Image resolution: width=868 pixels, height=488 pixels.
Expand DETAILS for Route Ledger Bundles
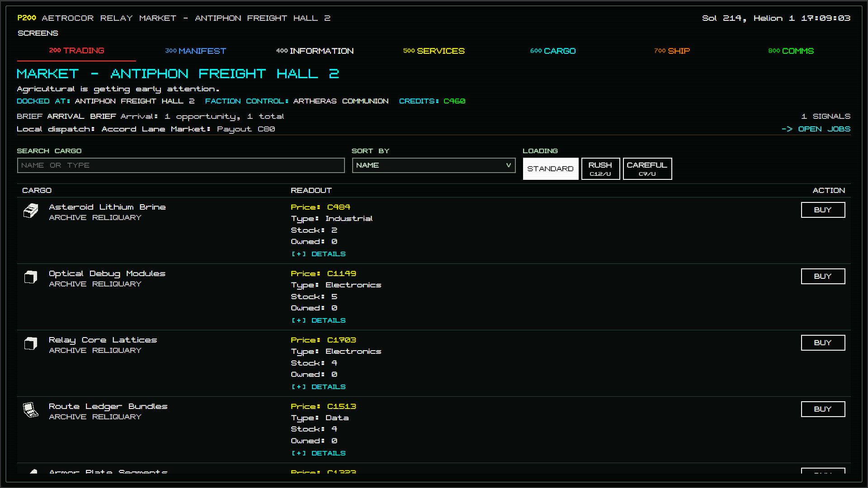coord(318,453)
